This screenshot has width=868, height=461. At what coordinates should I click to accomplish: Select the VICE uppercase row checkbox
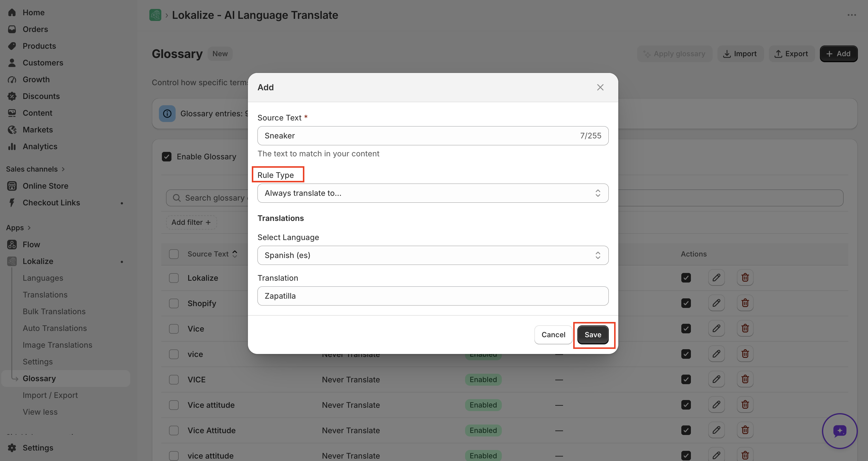tap(174, 379)
